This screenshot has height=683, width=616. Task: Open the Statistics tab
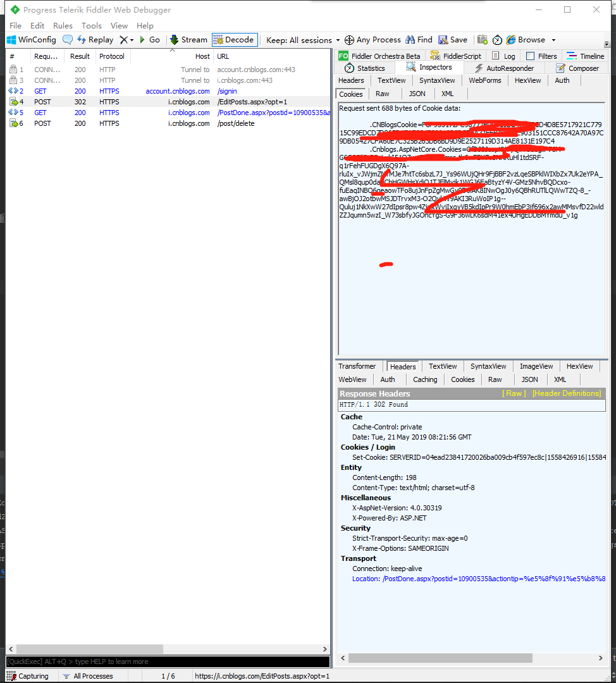[365, 68]
